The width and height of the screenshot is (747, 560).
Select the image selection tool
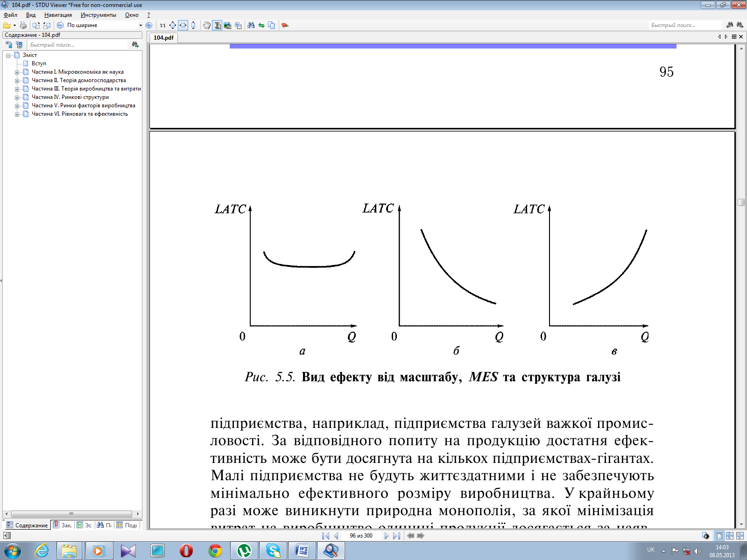pos(227,25)
